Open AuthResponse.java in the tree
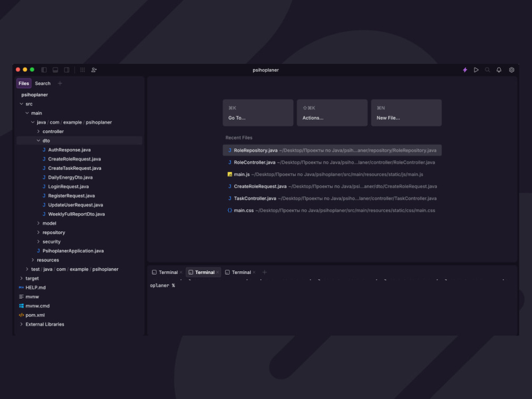 pyautogui.click(x=69, y=149)
